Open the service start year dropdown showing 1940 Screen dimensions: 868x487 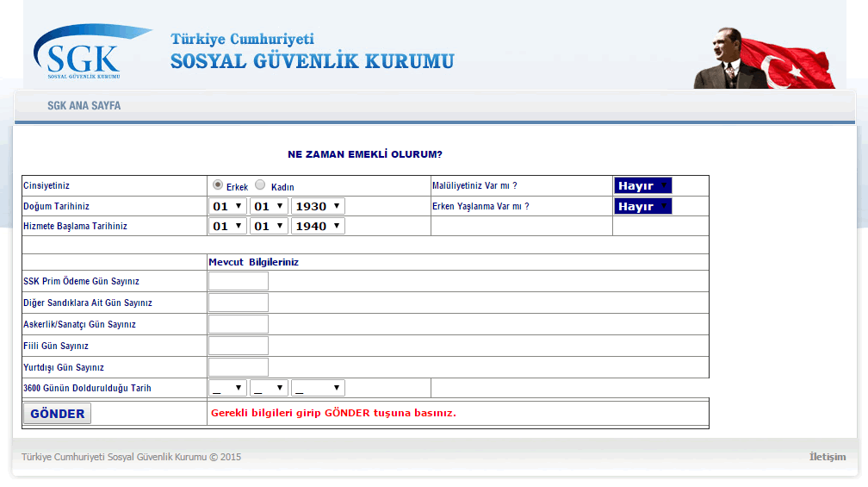point(319,226)
